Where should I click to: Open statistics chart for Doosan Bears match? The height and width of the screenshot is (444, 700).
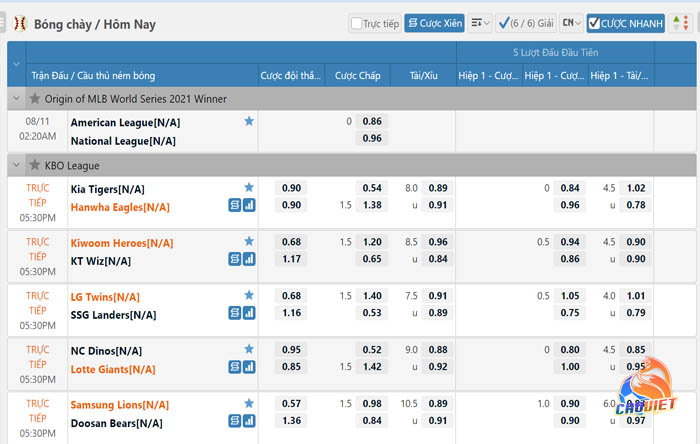(249, 421)
